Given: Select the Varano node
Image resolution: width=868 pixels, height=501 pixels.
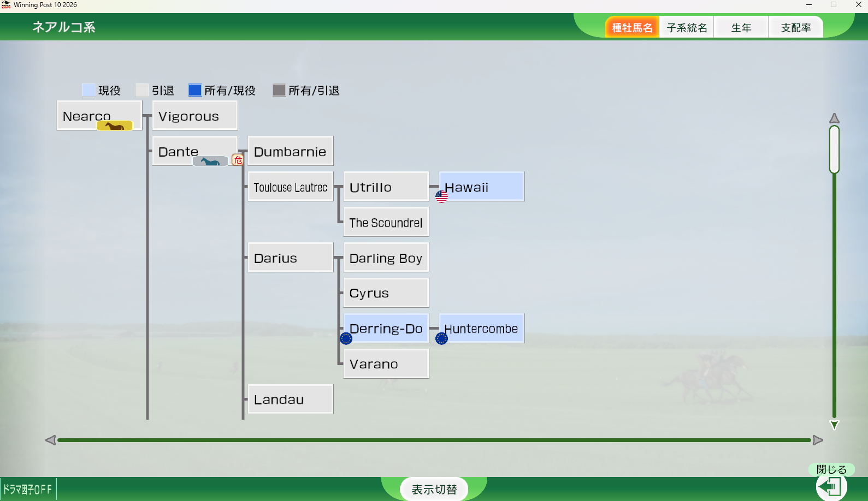Looking at the screenshot, I should [386, 363].
